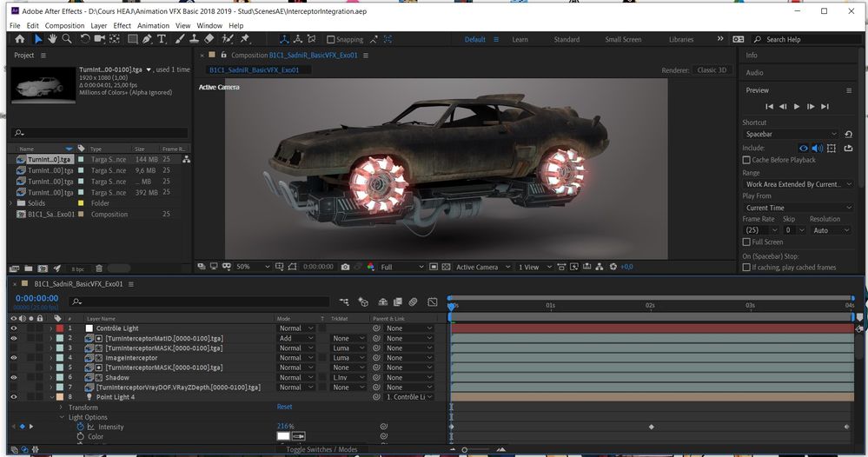This screenshot has width=868, height=457.
Task: Choose the Type tool
Action: 162,39
